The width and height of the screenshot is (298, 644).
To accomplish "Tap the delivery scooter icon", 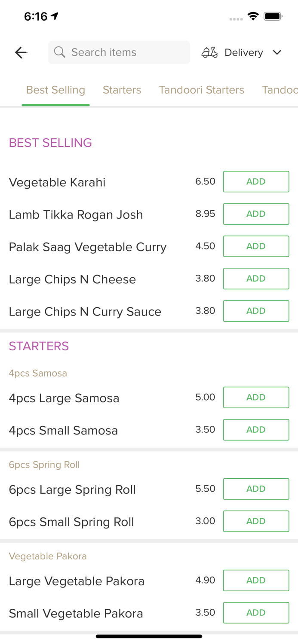I will pos(209,52).
